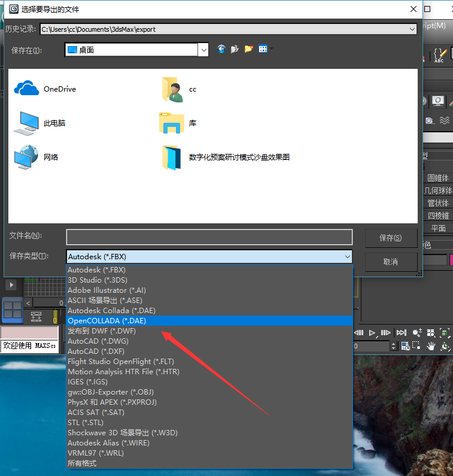Click the time slider left arrow
The height and width of the screenshot is (476, 453).
(28, 303)
